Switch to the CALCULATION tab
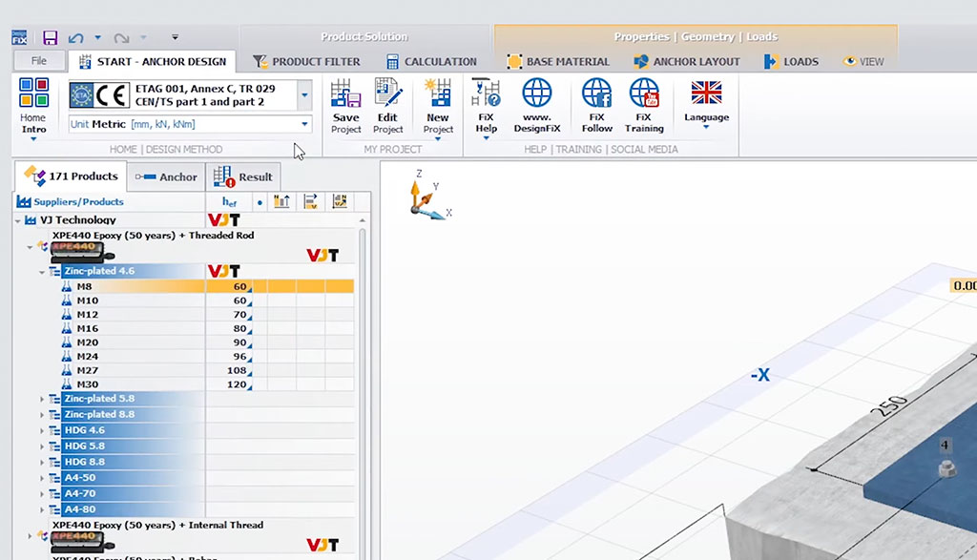Viewport: 977px width, 560px height. pos(431,62)
